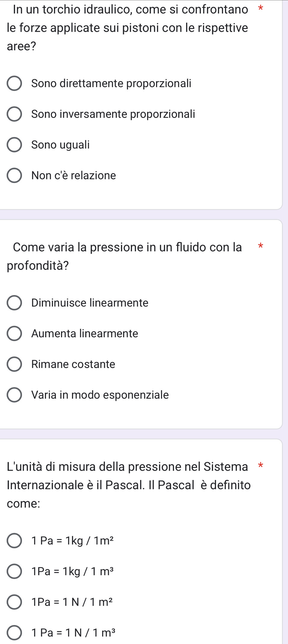Pick the 'Rimane costante' radio button
Screen dimensions: 288x644
[x=14, y=364]
